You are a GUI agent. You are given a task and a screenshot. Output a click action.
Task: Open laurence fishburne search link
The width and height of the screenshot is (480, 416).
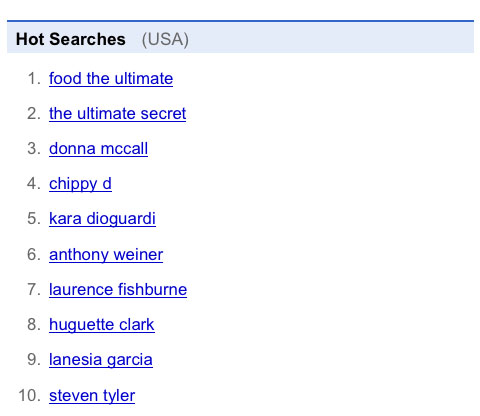pyautogui.click(x=118, y=289)
